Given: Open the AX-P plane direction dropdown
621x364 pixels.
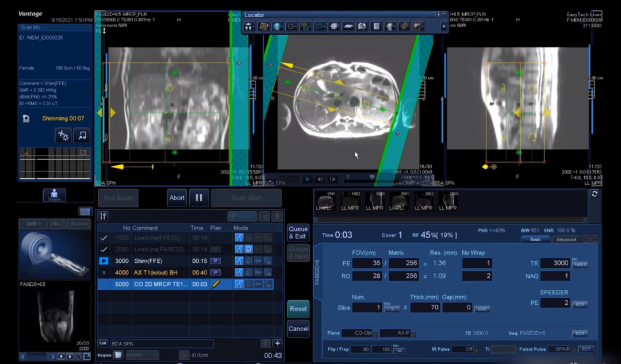Looking at the screenshot, I should pos(413,334).
